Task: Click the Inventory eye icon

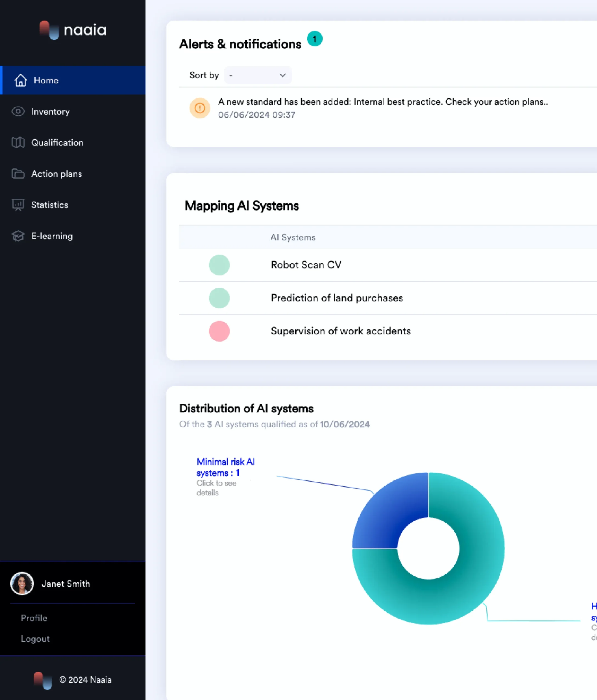Action: [18, 112]
